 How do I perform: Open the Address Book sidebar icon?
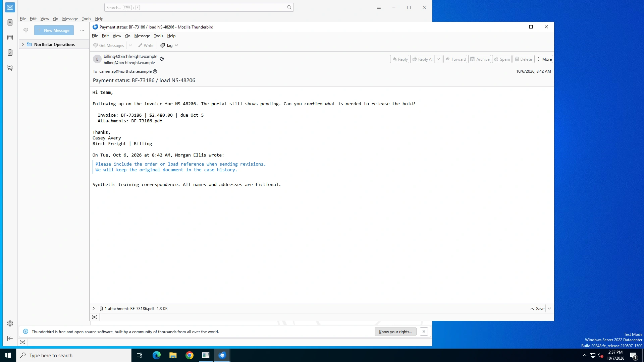click(10, 22)
